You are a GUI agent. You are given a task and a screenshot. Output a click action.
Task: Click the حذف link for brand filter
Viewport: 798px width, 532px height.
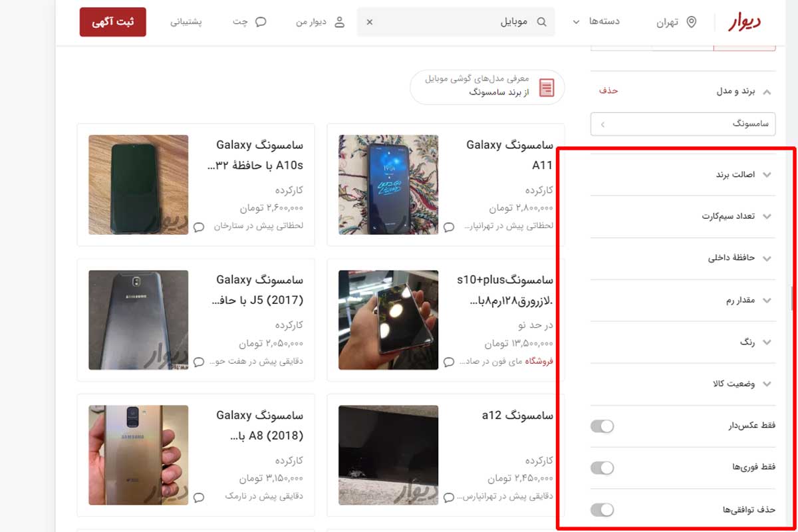tap(608, 91)
